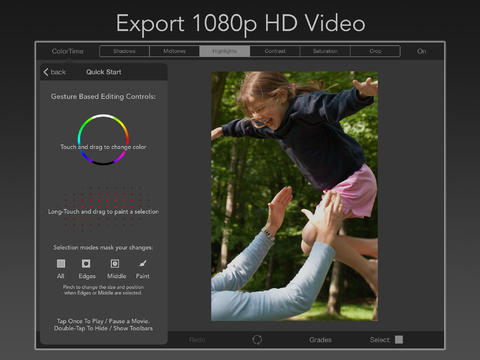Image resolution: width=480 pixels, height=360 pixels.
Task: Click the Redo button in bottom bar
Action: click(x=197, y=340)
